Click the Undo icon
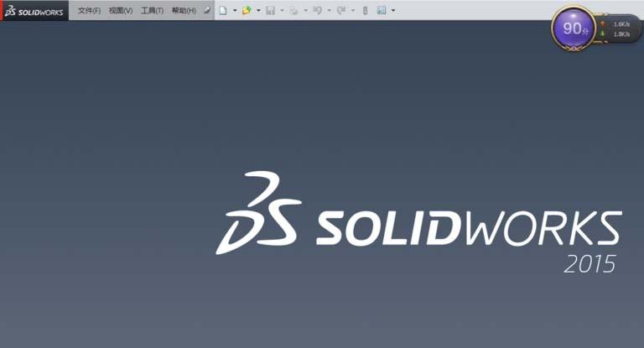644x348 pixels. coord(318,11)
